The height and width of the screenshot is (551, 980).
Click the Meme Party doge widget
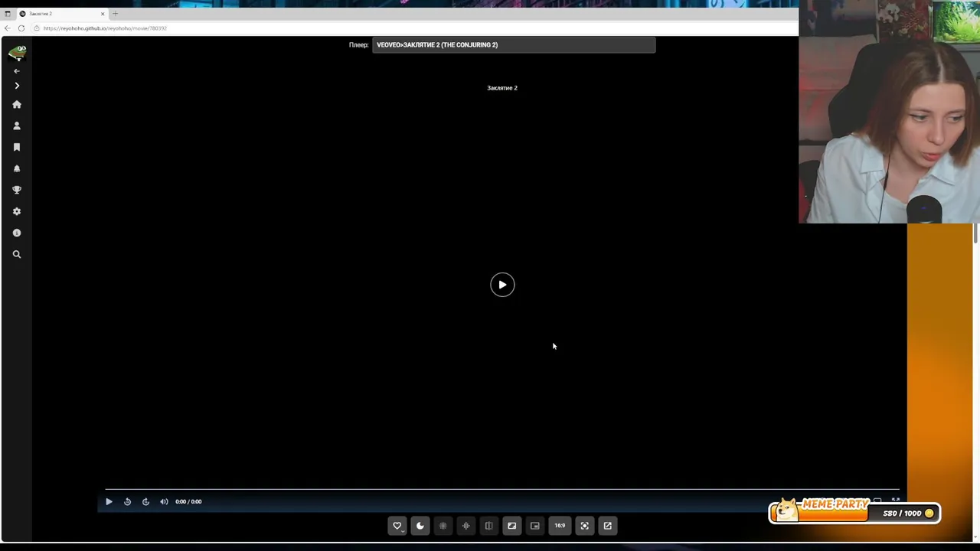click(854, 511)
